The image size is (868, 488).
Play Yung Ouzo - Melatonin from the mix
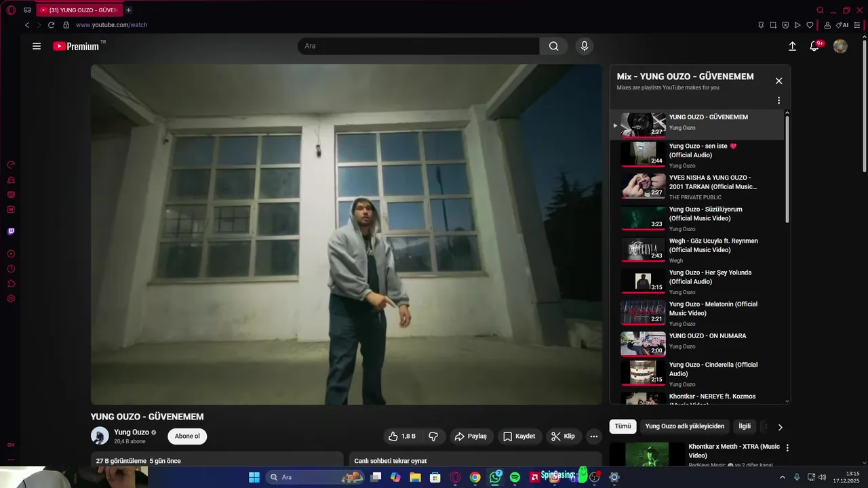point(696,314)
